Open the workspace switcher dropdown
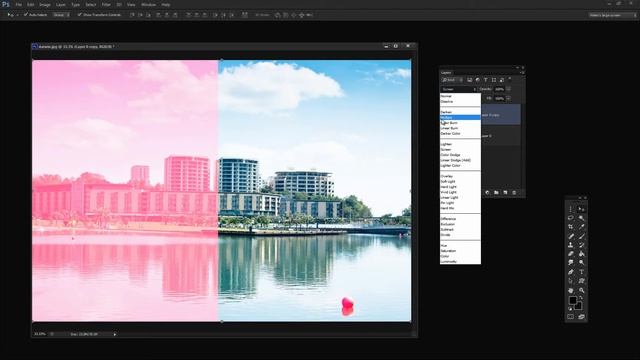The image size is (640, 360). click(x=613, y=15)
